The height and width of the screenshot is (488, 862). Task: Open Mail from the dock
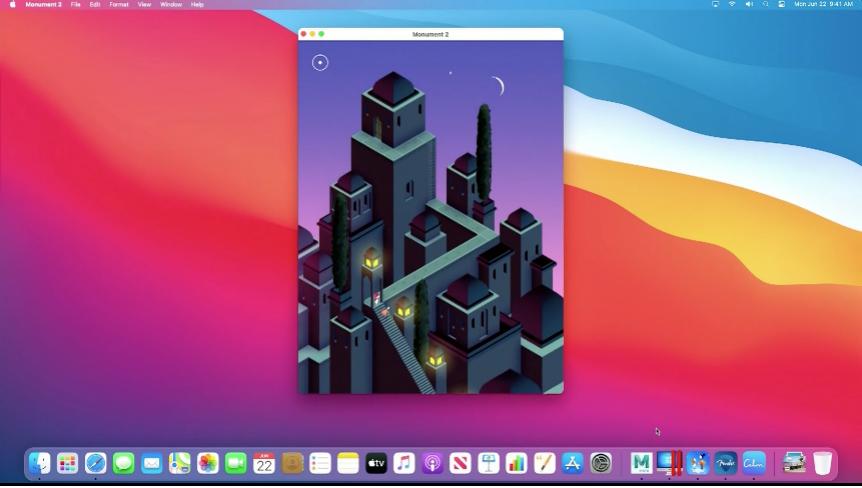click(x=152, y=463)
